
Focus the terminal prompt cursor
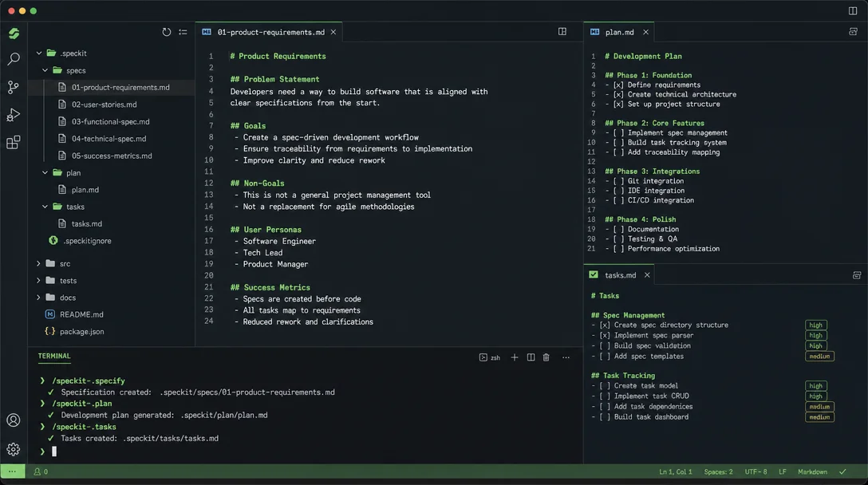(x=54, y=451)
